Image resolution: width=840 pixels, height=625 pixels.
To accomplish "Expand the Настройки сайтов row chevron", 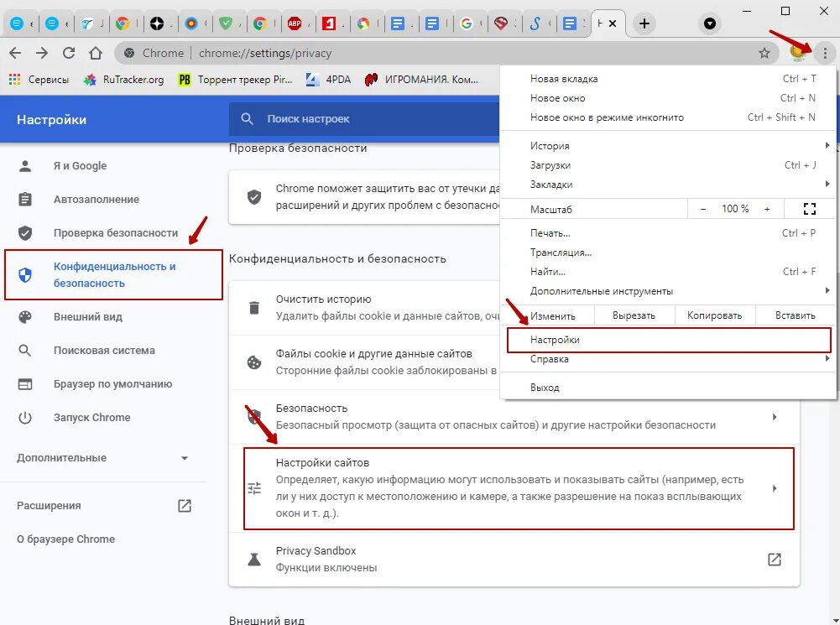I will (774, 488).
